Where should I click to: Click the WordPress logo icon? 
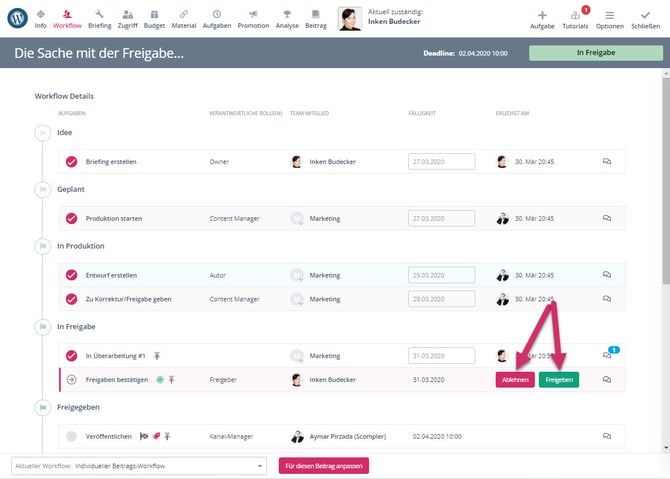pyautogui.click(x=16, y=18)
